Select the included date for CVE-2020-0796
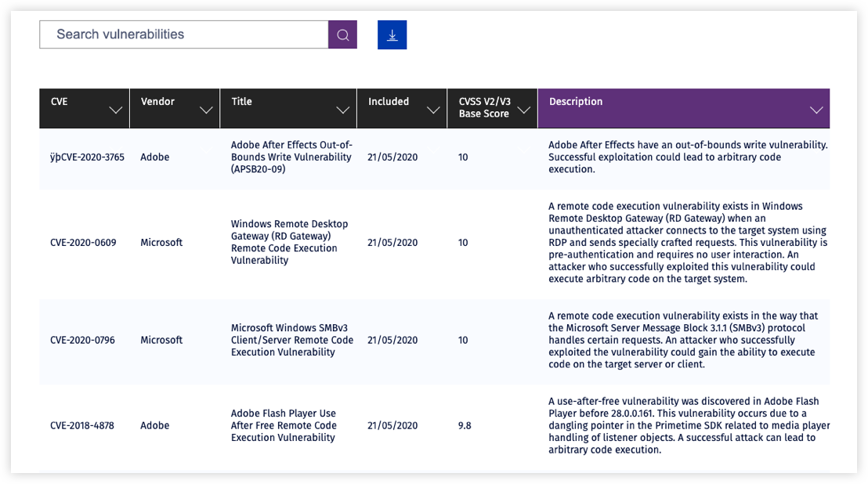The width and height of the screenshot is (868, 484). tap(392, 340)
